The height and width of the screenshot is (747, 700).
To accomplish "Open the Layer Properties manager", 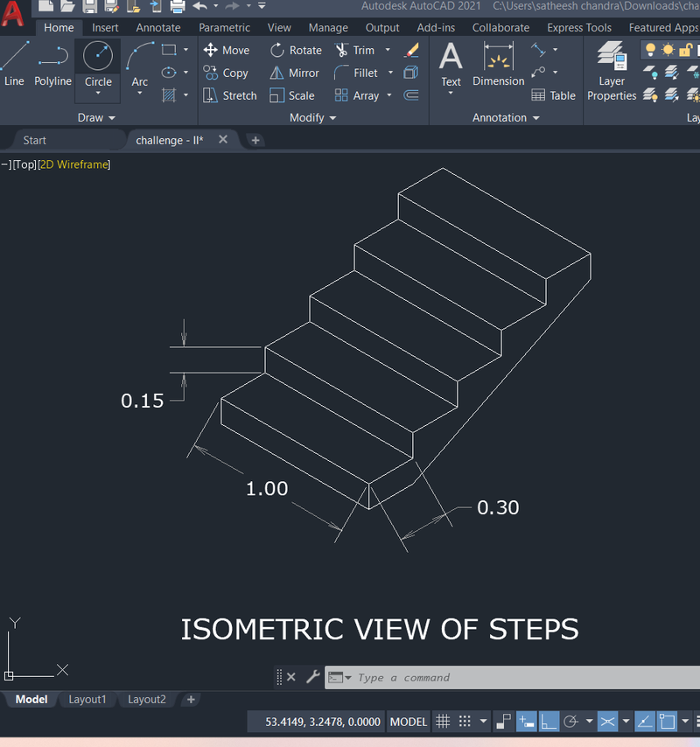I will [x=612, y=72].
